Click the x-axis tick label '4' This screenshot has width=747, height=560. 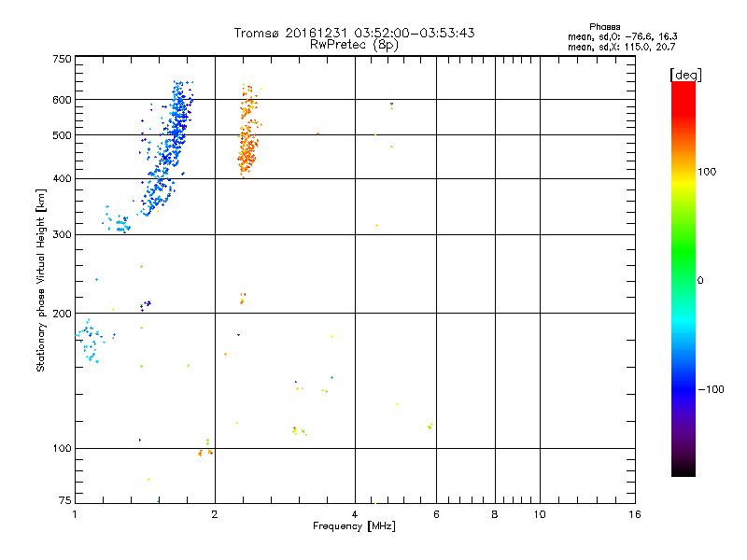(x=355, y=514)
